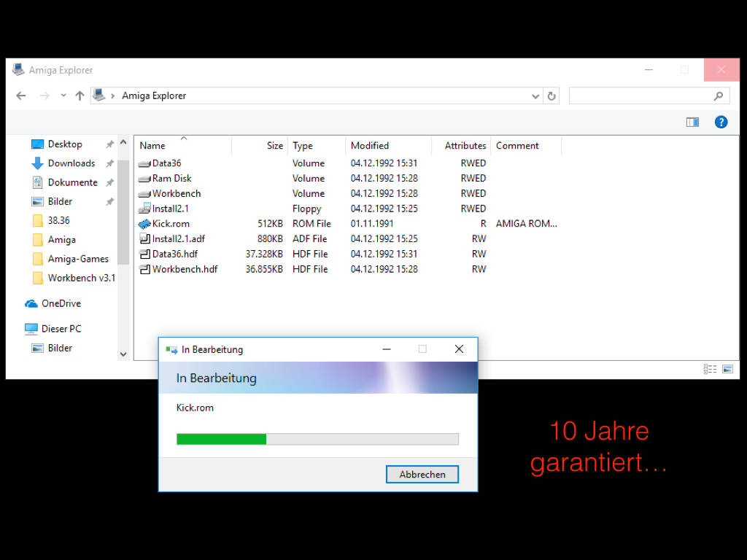This screenshot has width=747, height=560.
Task: Click the Workbench.hdf file icon
Action: (144, 269)
